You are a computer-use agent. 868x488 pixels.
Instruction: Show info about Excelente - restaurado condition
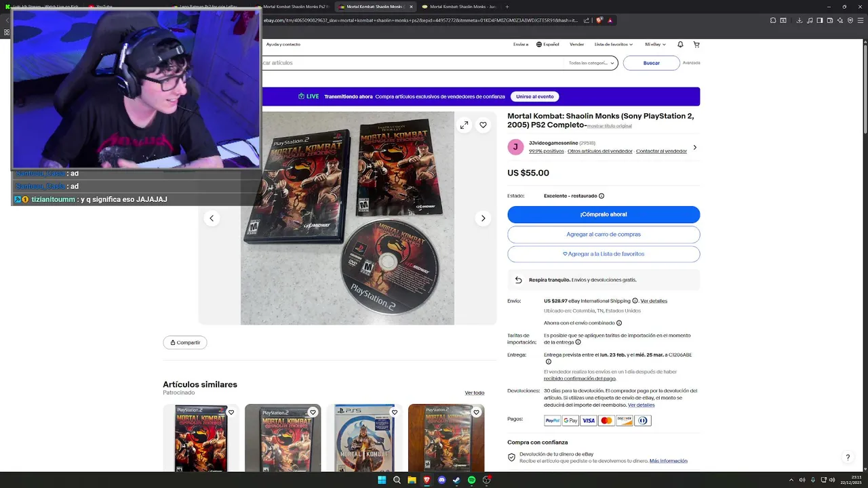(601, 196)
